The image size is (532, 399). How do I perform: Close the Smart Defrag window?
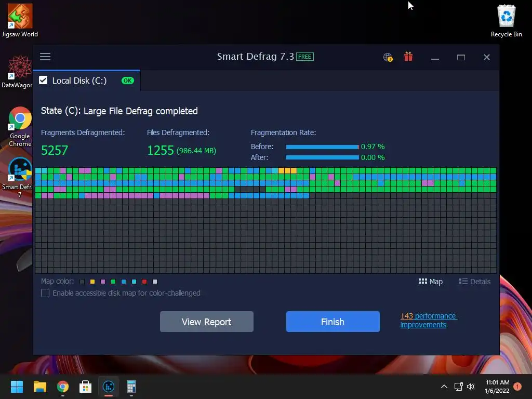tap(486, 57)
